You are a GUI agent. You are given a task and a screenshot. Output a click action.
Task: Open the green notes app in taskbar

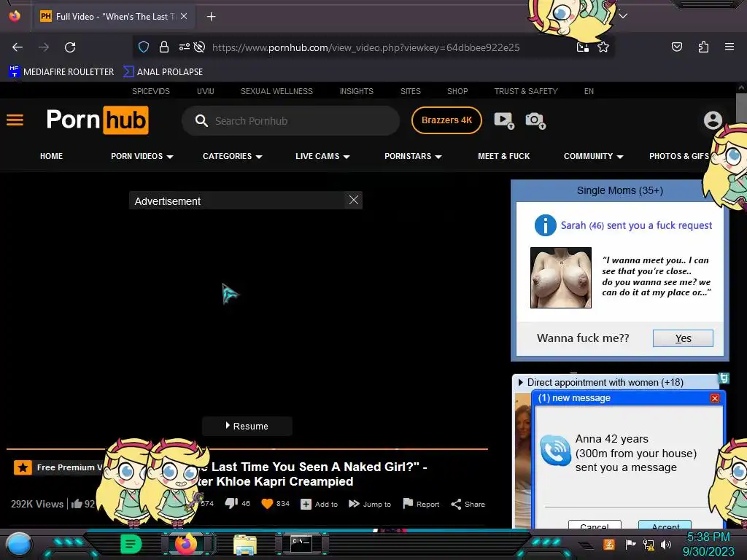pos(131,544)
